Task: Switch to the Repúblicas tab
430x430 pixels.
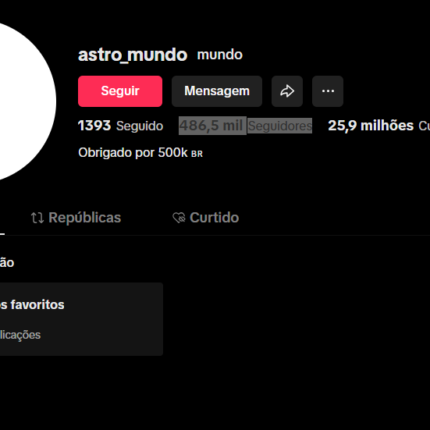Action: 76,218
